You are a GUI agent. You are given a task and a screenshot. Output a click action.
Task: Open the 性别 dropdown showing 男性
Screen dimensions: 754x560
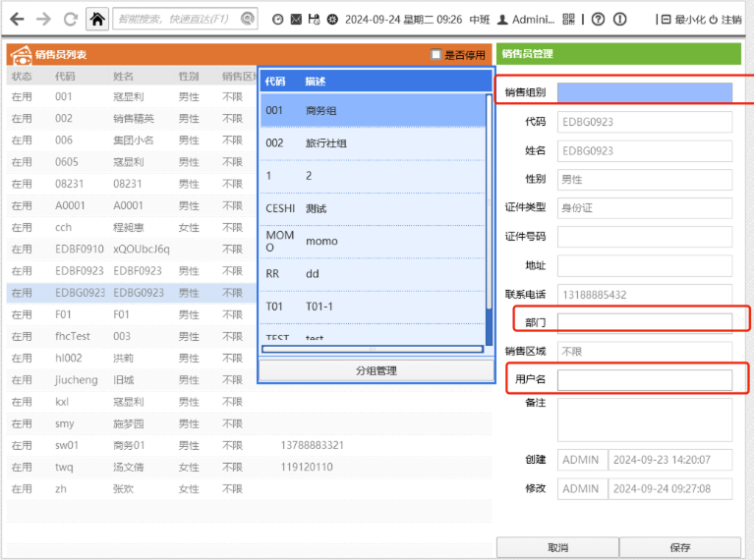644,179
